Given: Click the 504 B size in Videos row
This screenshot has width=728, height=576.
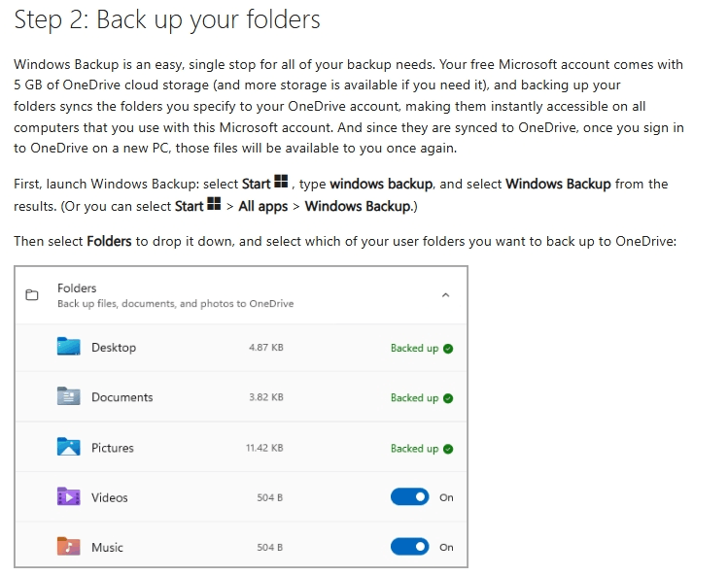Looking at the screenshot, I should [270, 497].
